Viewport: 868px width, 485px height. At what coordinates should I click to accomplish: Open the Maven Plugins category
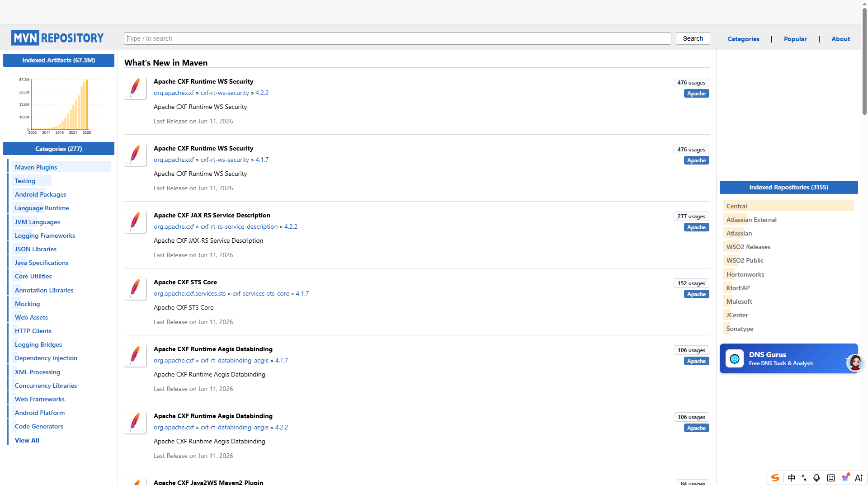pos(36,167)
